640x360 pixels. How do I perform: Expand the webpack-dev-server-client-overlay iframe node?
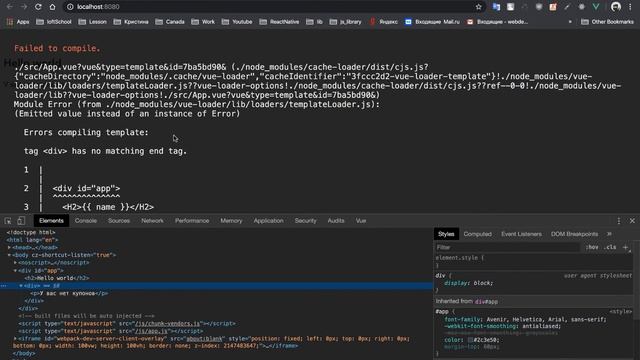point(16,339)
